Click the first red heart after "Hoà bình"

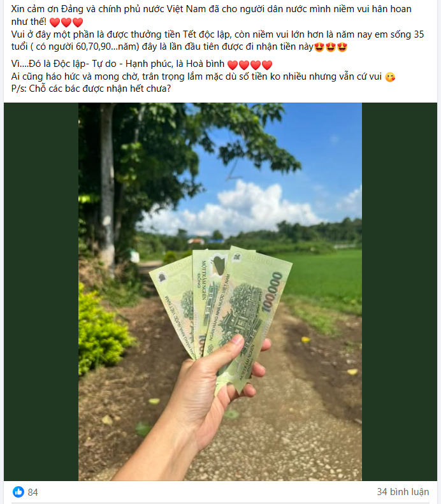tap(233, 65)
